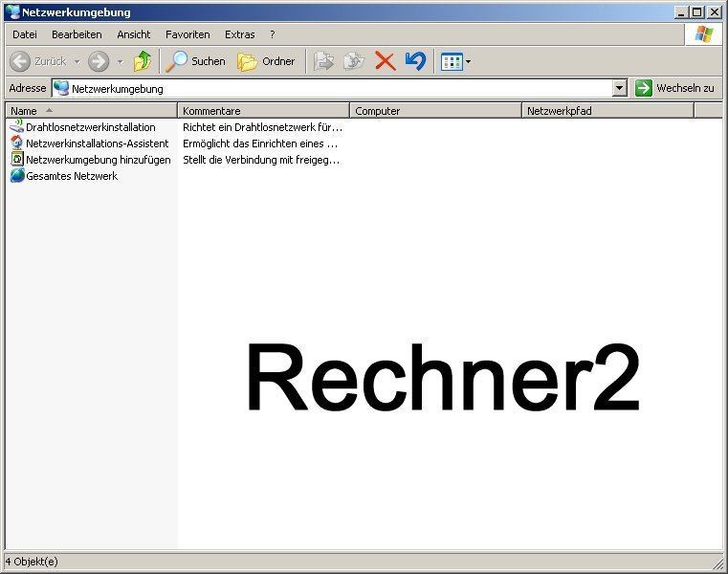
Task: Select Gesamtes Netzwerk globe icon
Action: click(16, 175)
